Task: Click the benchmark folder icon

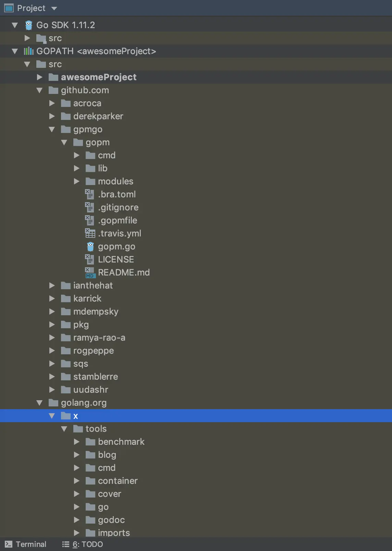Action: [90, 442]
